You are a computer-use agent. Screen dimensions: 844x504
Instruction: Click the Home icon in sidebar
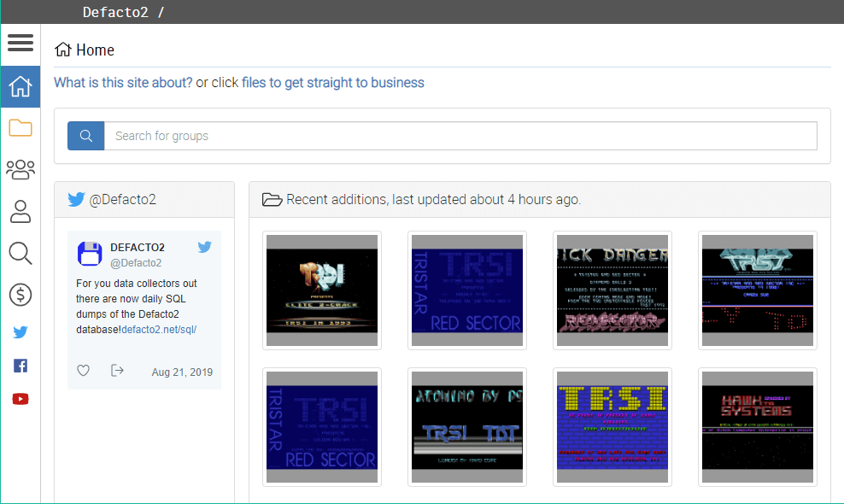point(21,86)
